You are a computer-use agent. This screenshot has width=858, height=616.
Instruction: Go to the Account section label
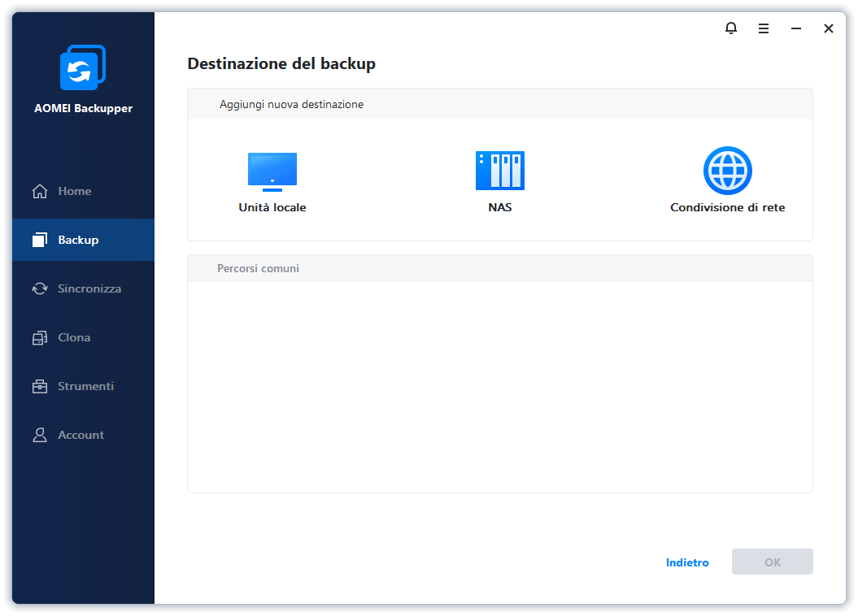pos(81,435)
